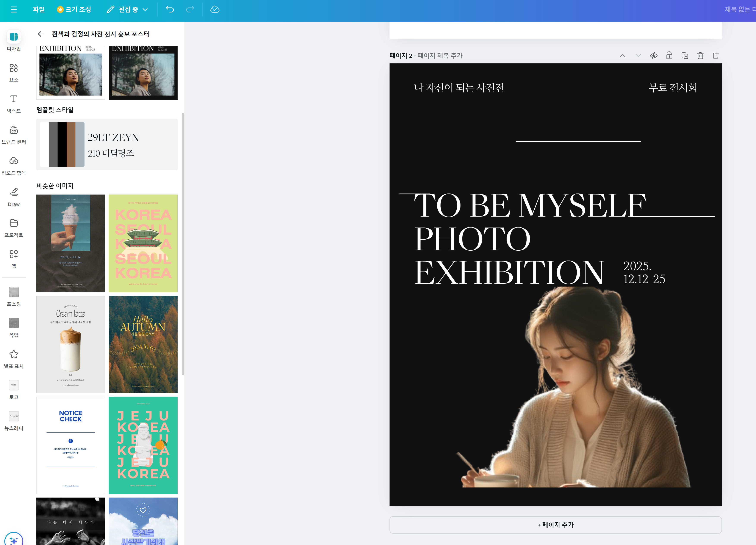756x545 pixels.
Task: Go back from template details panel
Action: coord(41,34)
